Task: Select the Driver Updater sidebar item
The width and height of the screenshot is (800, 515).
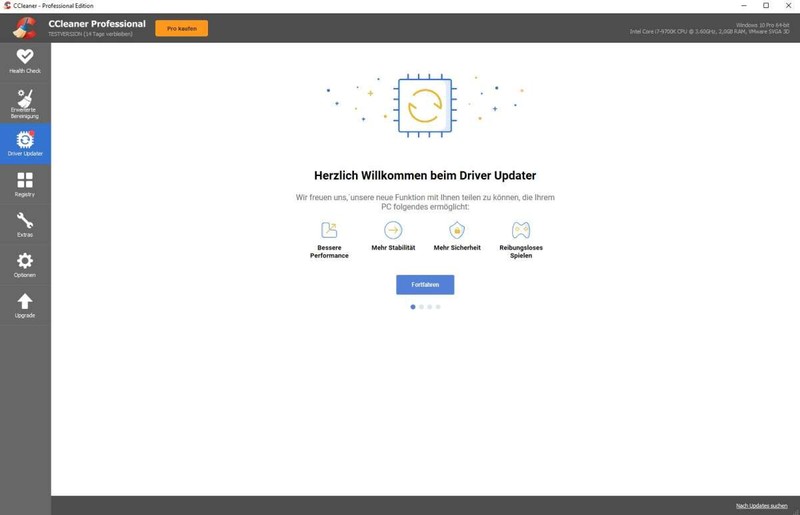Action: pos(25,143)
